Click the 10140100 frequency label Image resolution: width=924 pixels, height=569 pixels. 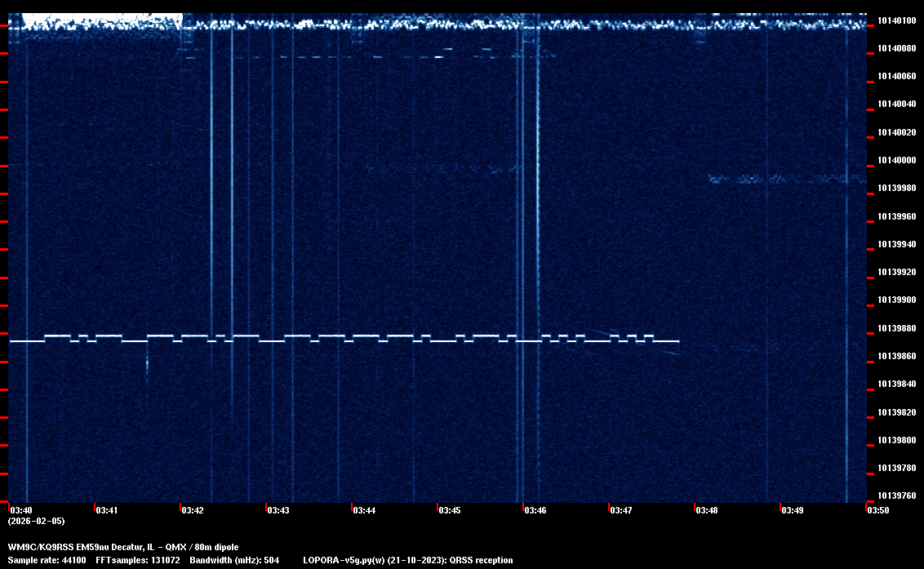tap(895, 20)
